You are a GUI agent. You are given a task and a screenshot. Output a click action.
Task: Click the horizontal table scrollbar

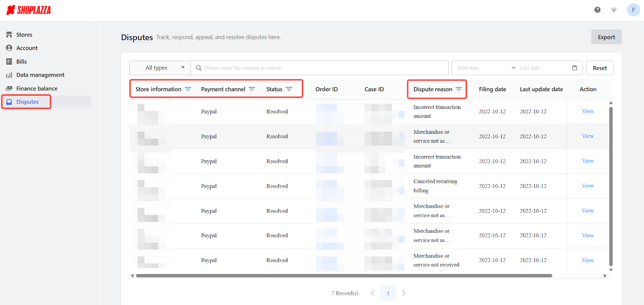pyautogui.click(x=344, y=276)
